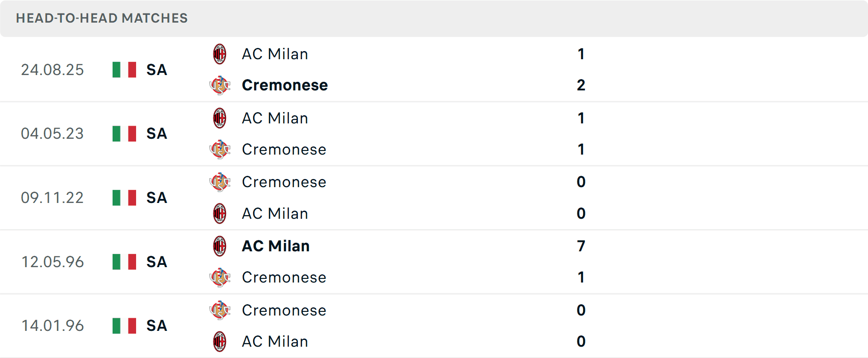Click the Italian flag in the 14.01.96 row

click(x=124, y=325)
